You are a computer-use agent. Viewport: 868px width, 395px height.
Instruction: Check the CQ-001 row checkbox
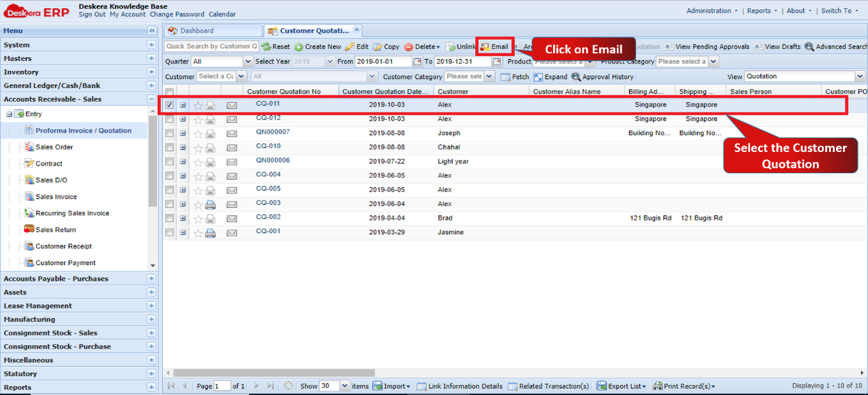pos(170,232)
